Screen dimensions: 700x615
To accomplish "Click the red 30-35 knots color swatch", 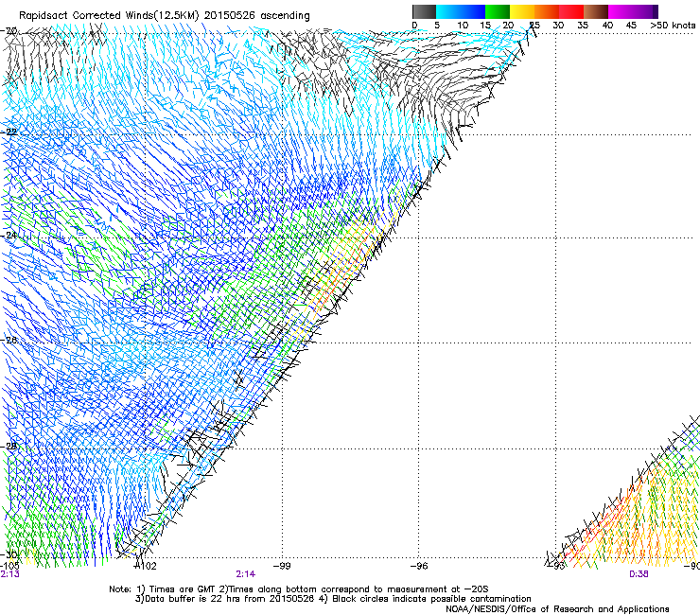I will click(x=571, y=11).
